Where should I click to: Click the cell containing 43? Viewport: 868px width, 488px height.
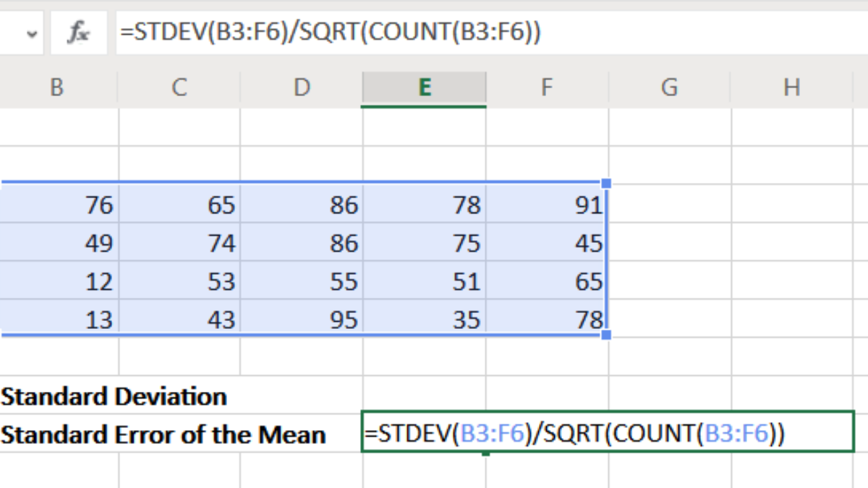click(179, 318)
